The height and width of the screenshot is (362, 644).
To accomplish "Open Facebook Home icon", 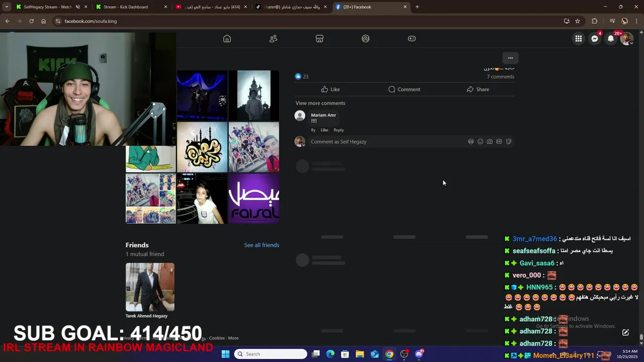I will point(227,39).
